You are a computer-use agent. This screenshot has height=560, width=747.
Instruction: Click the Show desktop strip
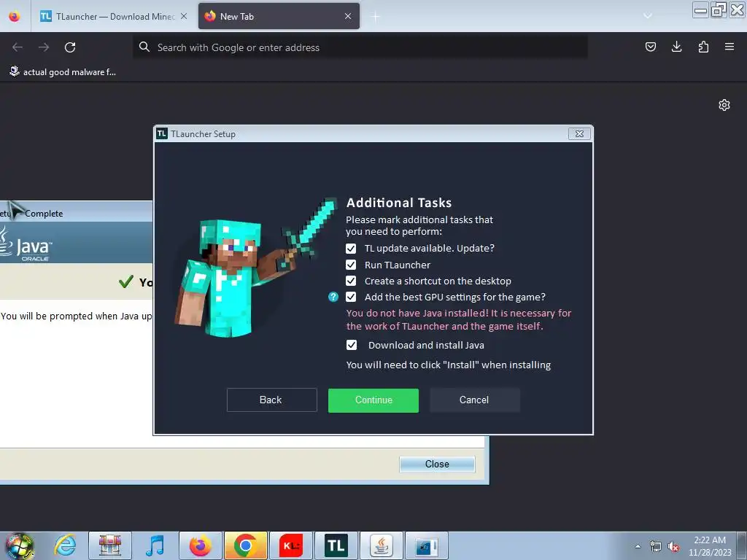click(742, 546)
